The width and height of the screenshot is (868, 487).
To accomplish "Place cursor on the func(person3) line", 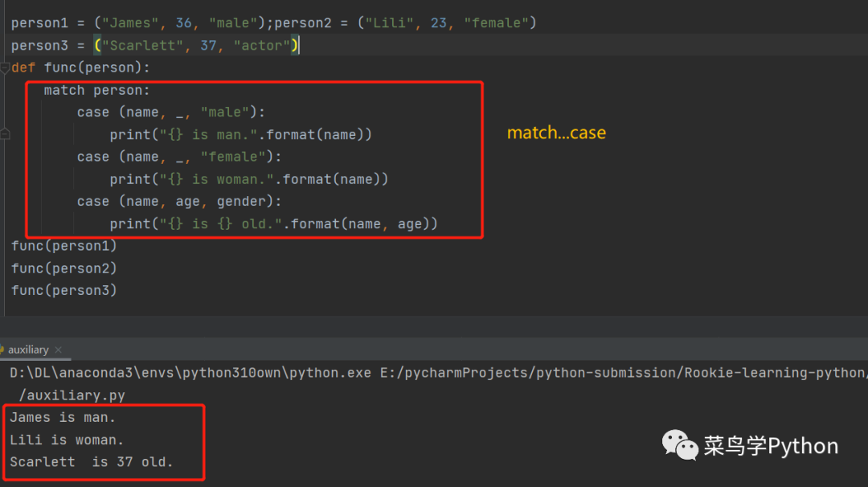I will point(64,290).
